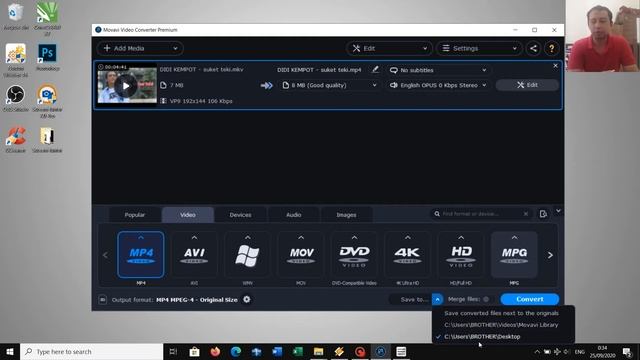The image size is (640, 360).
Task: Remove the DIDI KEMPOT file from list
Action: [x=555, y=66]
